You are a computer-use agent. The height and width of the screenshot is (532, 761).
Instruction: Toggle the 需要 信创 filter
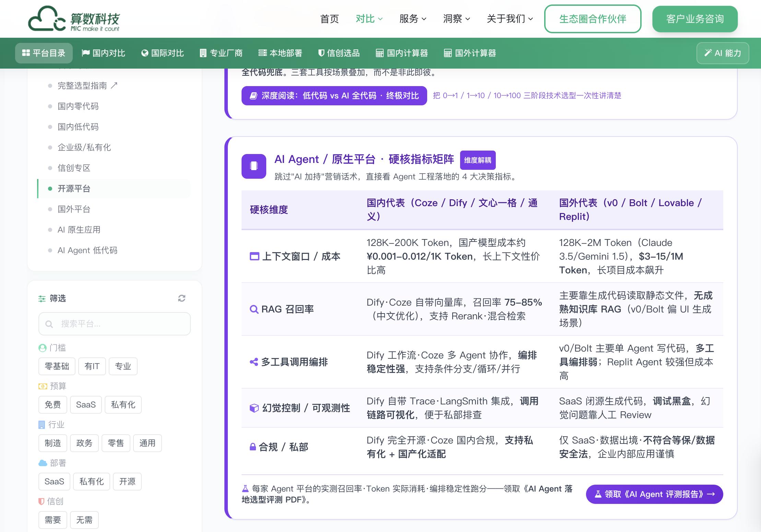53,520
